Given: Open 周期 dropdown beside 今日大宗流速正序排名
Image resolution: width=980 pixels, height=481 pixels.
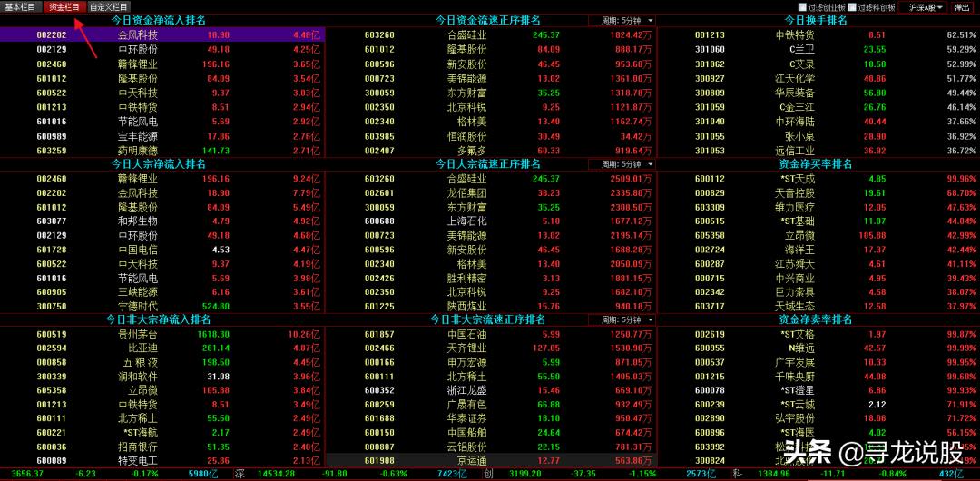Looking at the screenshot, I should click(622, 164).
